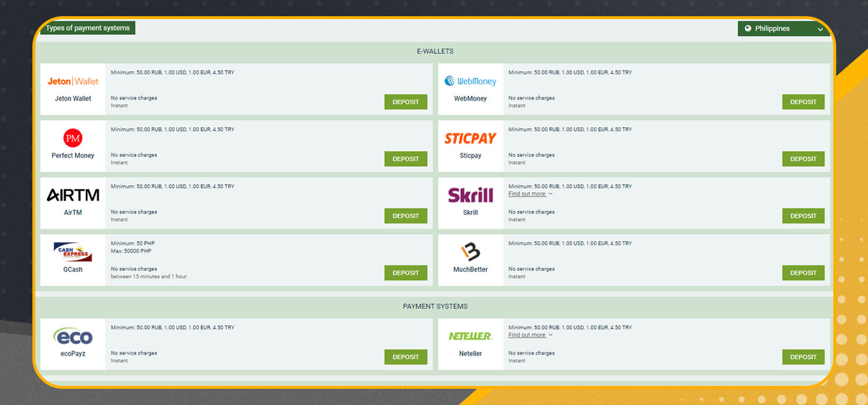Screen dimensions: 868x405
Task: Click the PAYMENT SYSTEMS section header
Action: [435, 306]
